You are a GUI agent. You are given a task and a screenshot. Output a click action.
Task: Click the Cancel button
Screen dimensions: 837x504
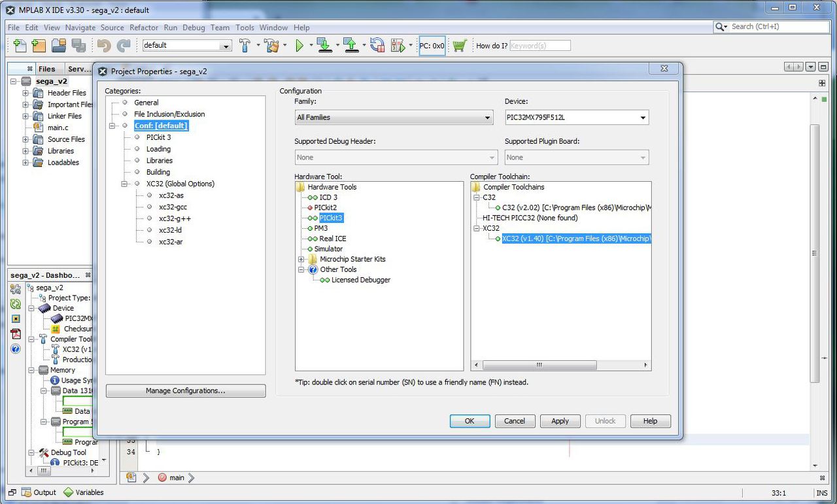tap(515, 421)
